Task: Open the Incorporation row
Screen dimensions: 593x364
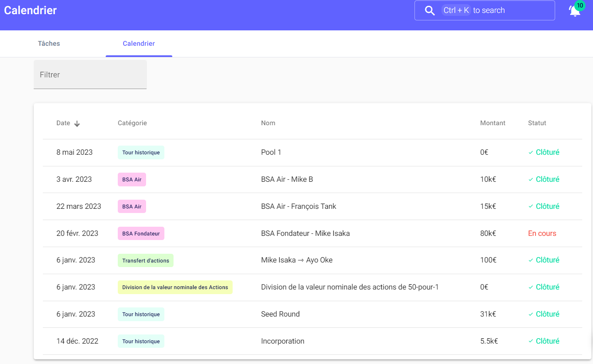Action: [283, 341]
